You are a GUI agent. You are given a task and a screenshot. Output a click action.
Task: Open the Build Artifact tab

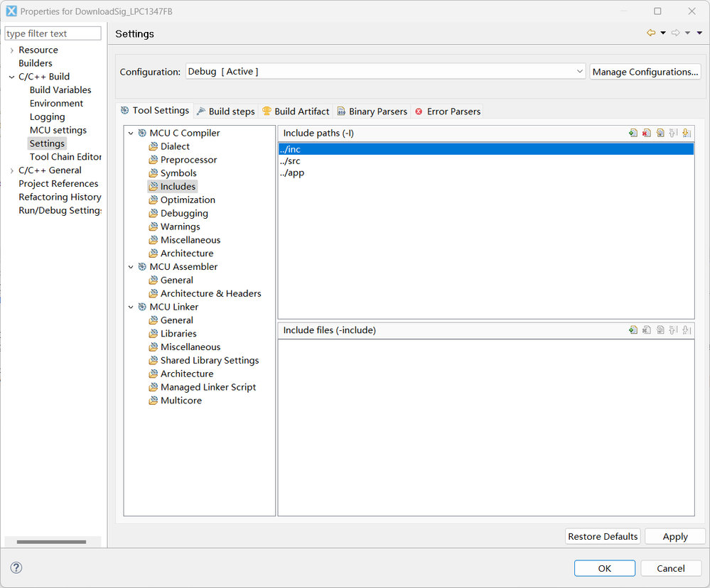click(x=296, y=111)
